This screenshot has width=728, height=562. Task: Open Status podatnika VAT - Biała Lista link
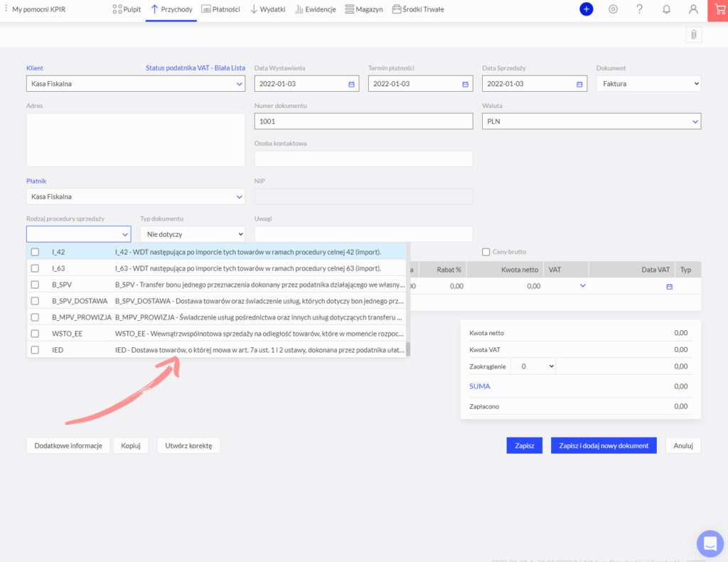[196, 68]
